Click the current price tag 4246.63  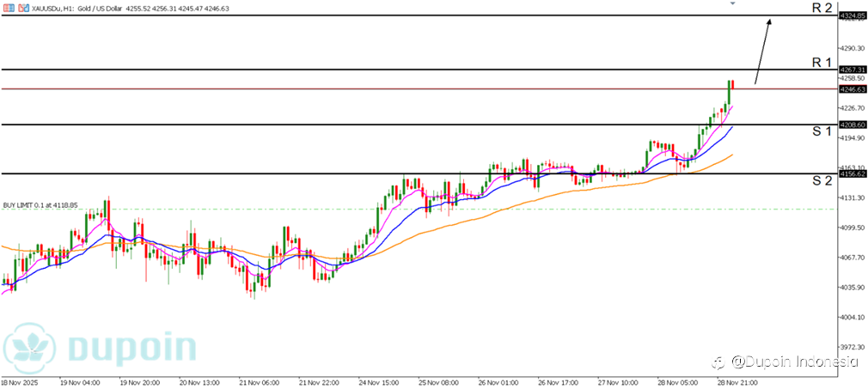pos(852,88)
